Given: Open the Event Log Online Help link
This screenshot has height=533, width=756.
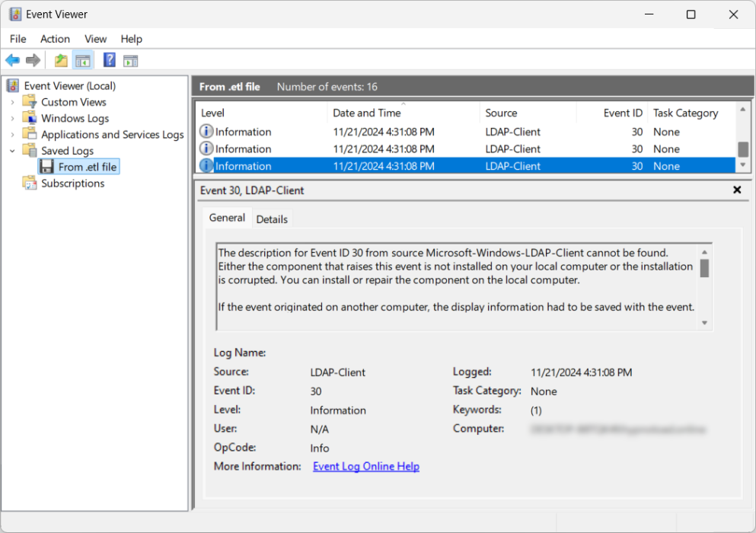Looking at the screenshot, I should pos(365,466).
